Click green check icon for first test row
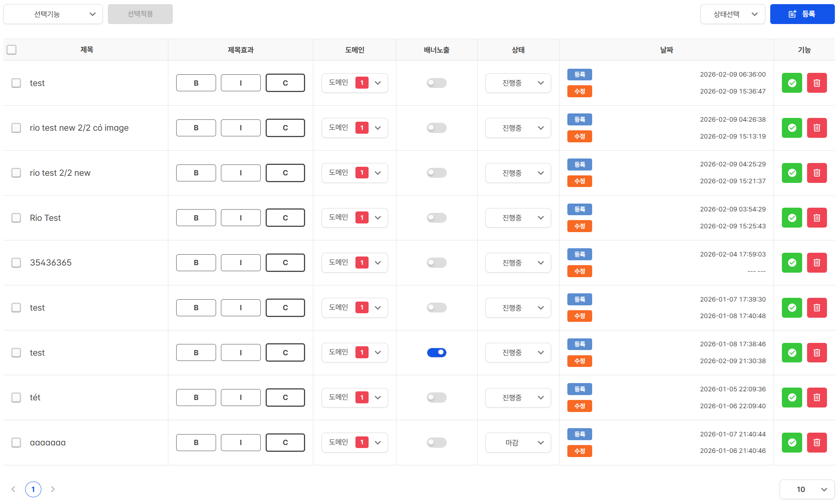 coord(792,83)
